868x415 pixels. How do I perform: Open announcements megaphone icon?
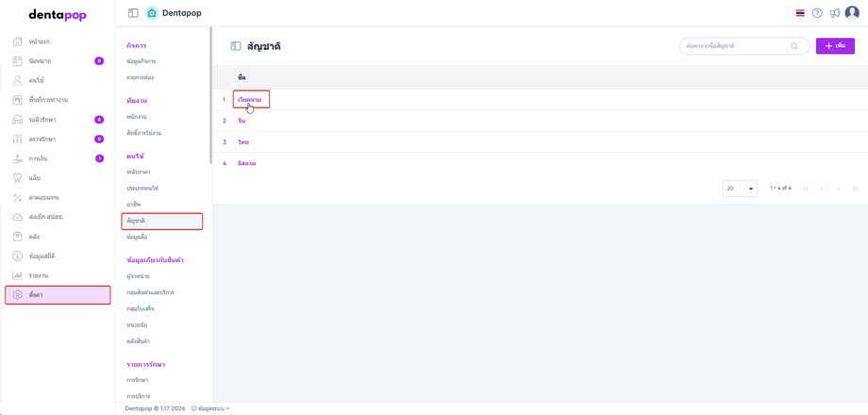835,13
